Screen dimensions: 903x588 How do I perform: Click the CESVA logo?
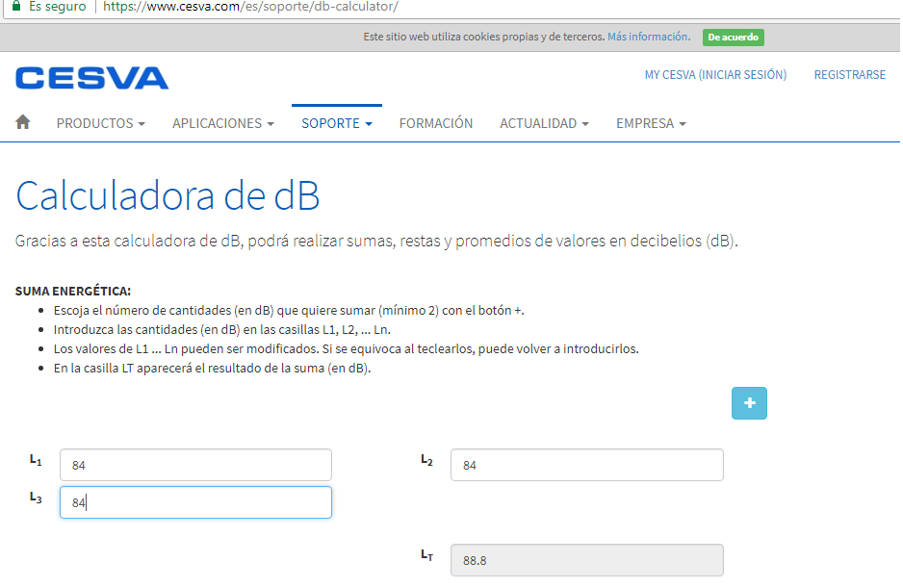[91, 78]
